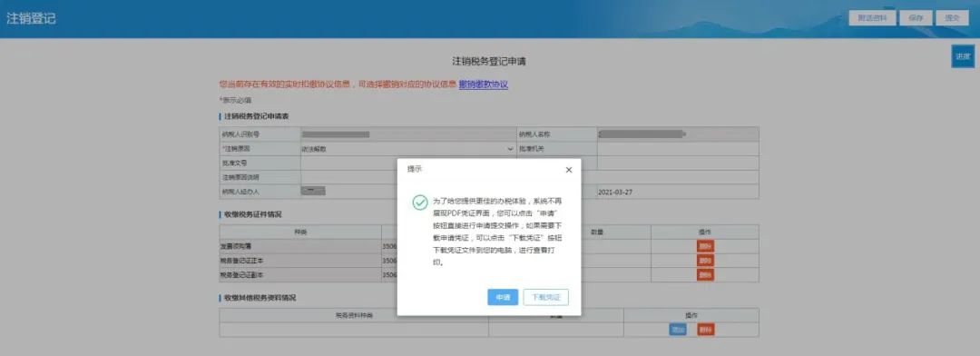Click the date field showing 2021-03-27
Image resolution: width=980 pixels, height=356 pixels.
click(x=678, y=192)
